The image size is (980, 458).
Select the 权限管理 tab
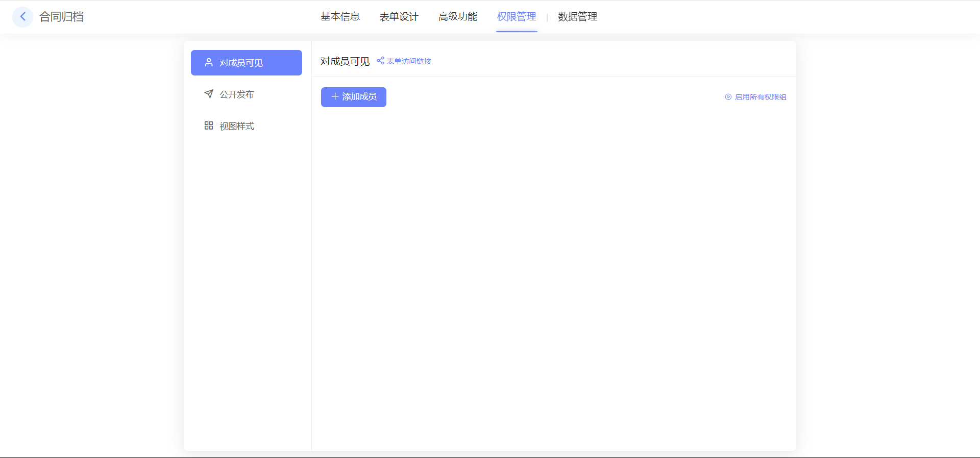[x=517, y=17]
